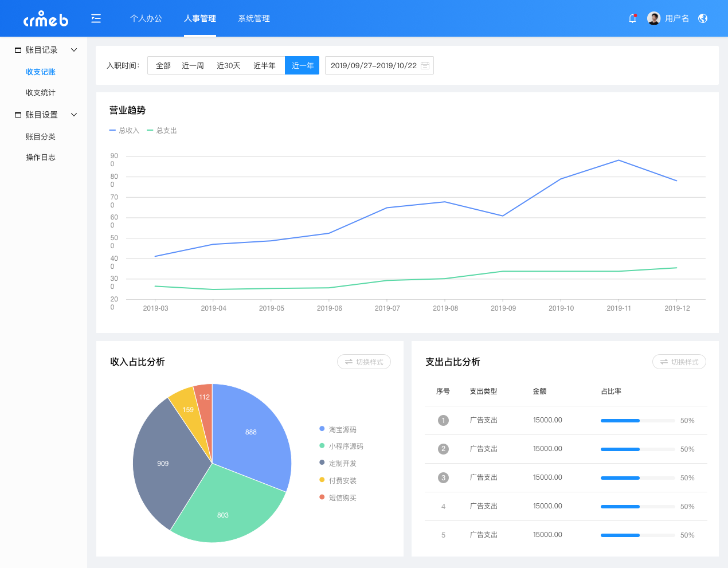Click 切换样式 in expense analysis panel

click(x=679, y=362)
